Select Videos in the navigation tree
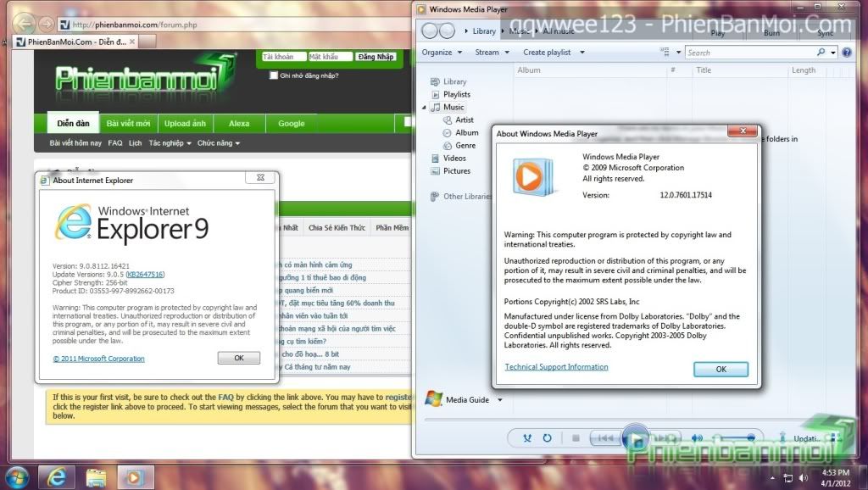 [x=454, y=158]
